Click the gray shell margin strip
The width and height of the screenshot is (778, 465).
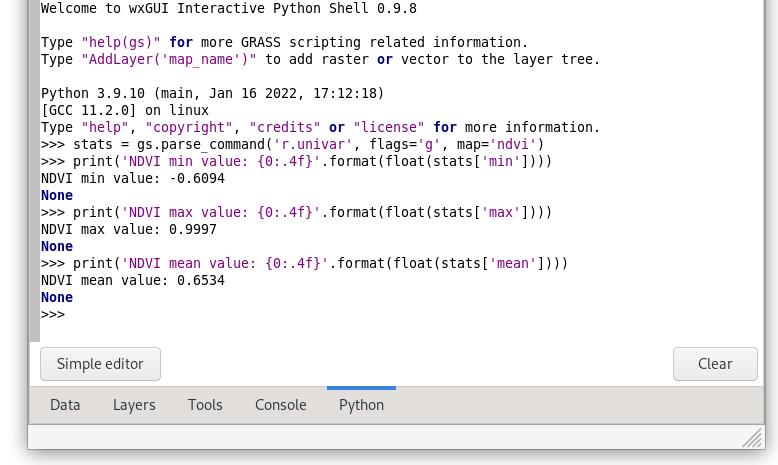click(34, 171)
